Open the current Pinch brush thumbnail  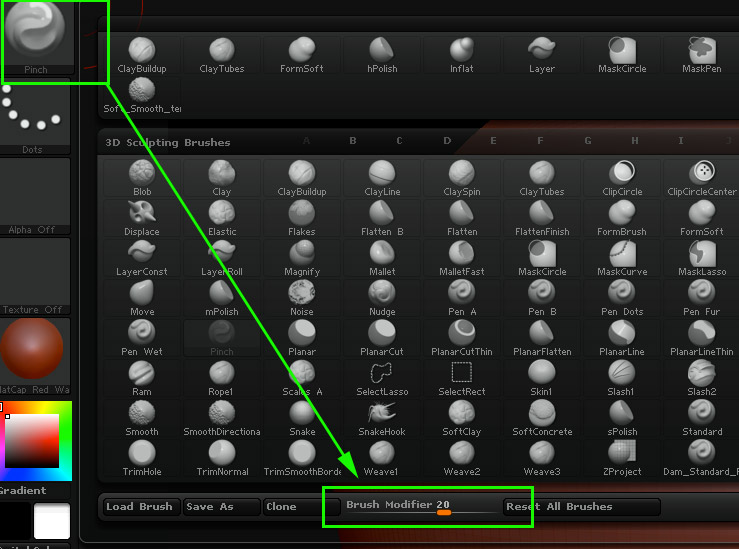coord(36,38)
